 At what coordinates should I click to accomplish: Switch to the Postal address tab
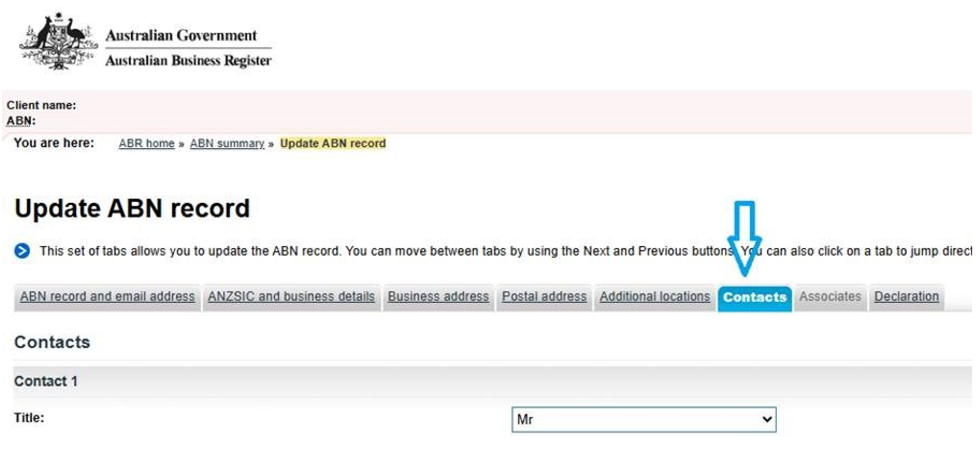(x=544, y=297)
